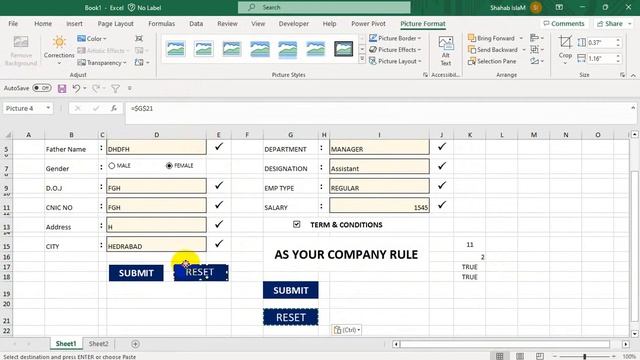Screen dimensions: 640x360
Task: Toggle the Term & Conditions checkbox
Action: [x=297, y=224]
